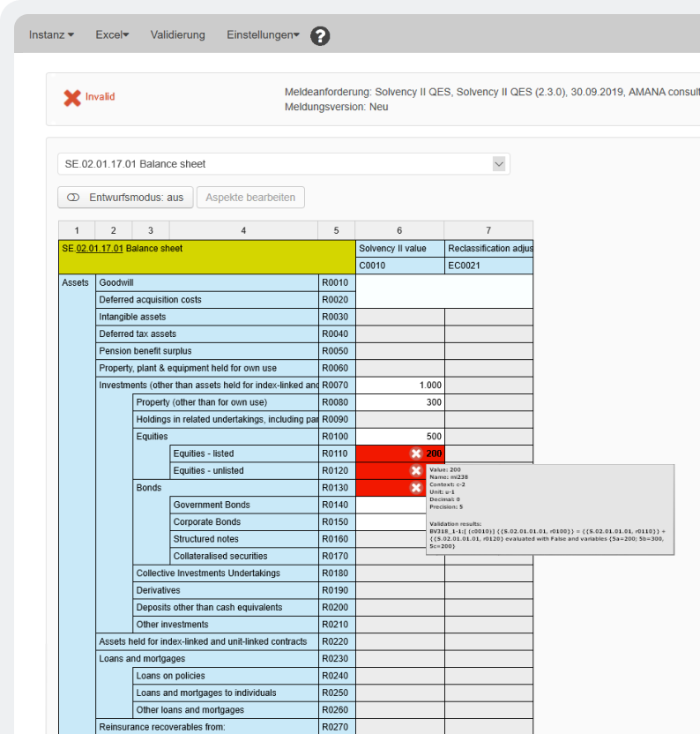This screenshot has width=700, height=734.
Task: Follow the 02.01.17.01 table link
Action: pos(100,249)
